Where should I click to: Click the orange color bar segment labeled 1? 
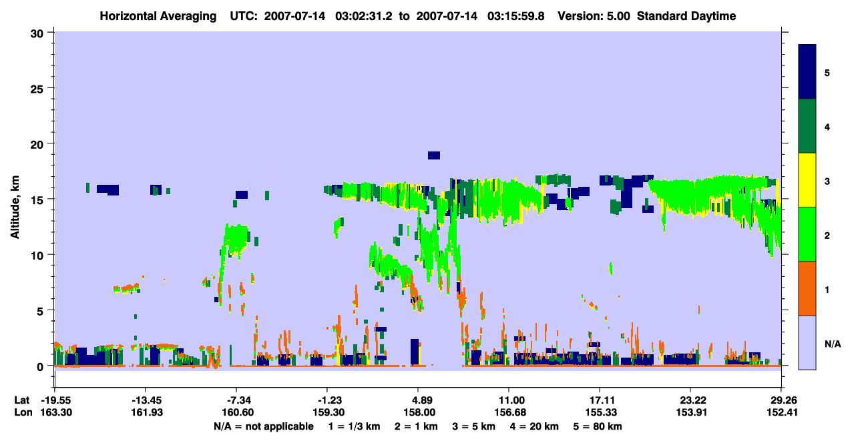coord(807,288)
